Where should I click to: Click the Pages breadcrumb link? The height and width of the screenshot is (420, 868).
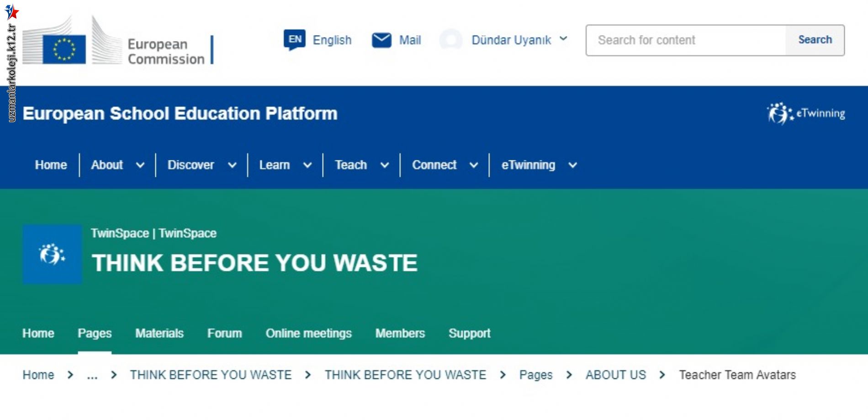pos(536,375)
